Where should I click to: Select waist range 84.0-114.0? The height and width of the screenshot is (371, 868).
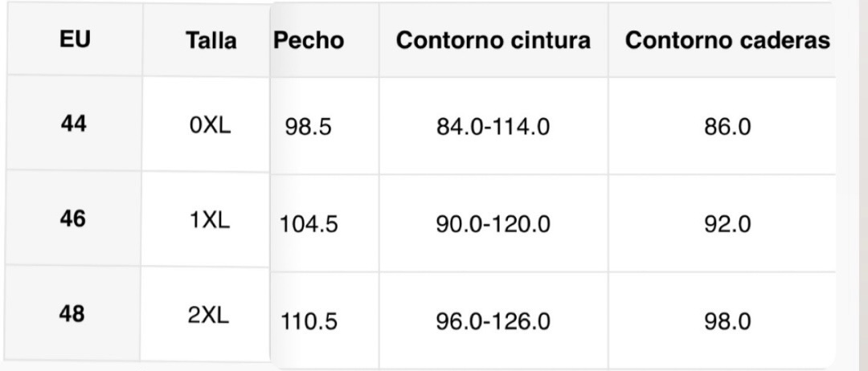pos(493,127)
